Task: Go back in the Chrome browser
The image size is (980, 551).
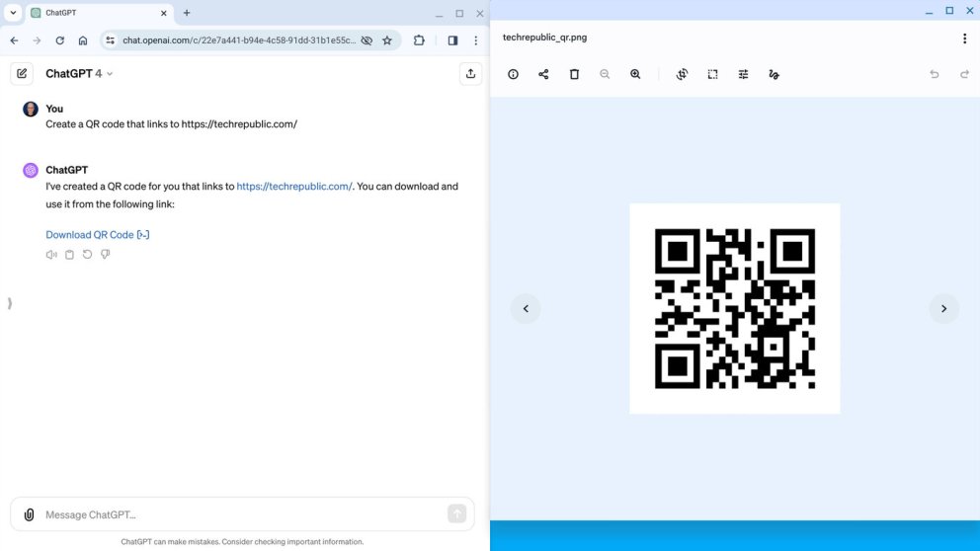Action: pyautogui.click(x=14, y=40)
